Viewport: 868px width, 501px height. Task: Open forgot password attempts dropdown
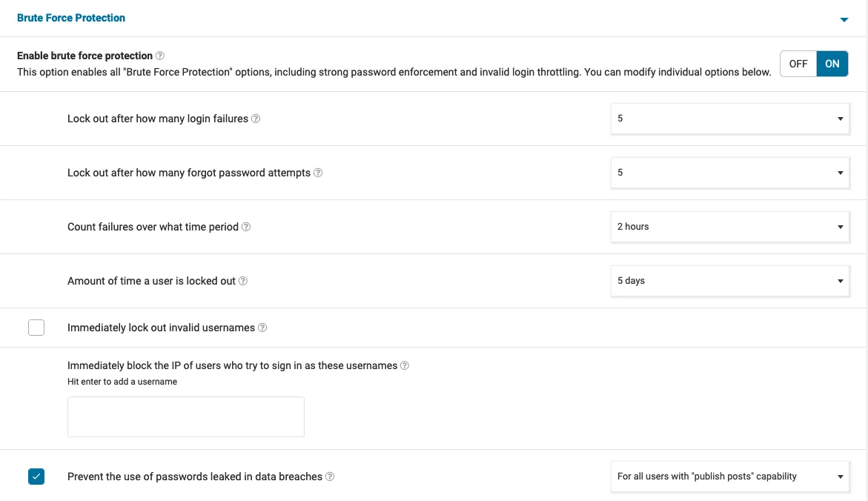click(x=730, y=173)
